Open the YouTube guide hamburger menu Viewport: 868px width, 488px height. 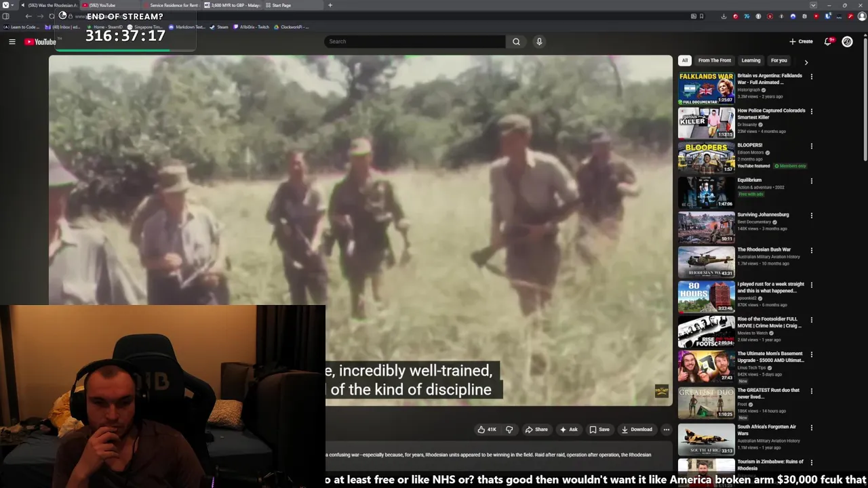[12, 41]
